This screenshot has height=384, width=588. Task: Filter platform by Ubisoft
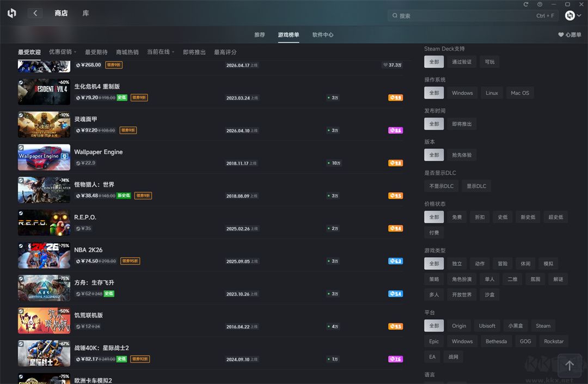click(x=487, y=326)
